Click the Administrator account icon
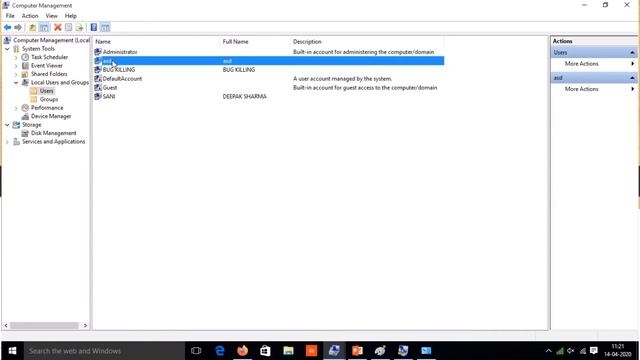The width and height of the screenshot is (640, 360). click(98, 52)
